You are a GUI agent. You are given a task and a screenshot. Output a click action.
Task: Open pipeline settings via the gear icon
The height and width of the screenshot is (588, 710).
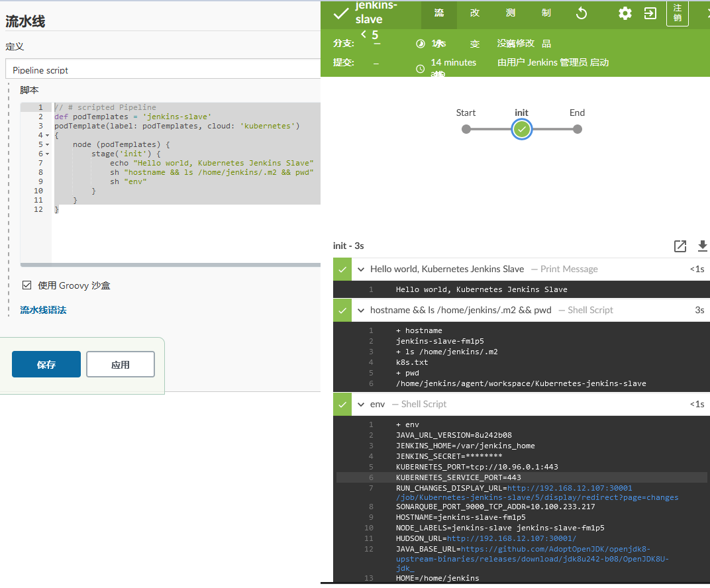coord(625,14)
